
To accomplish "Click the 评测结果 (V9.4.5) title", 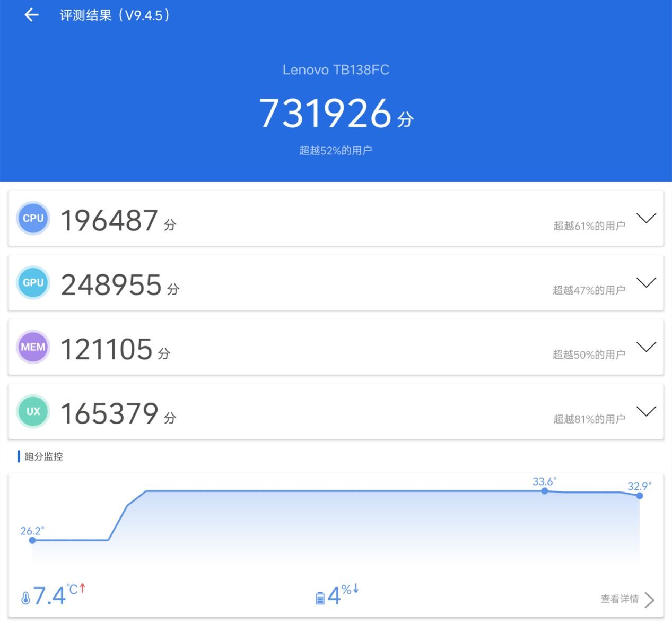I will point(115,15).
